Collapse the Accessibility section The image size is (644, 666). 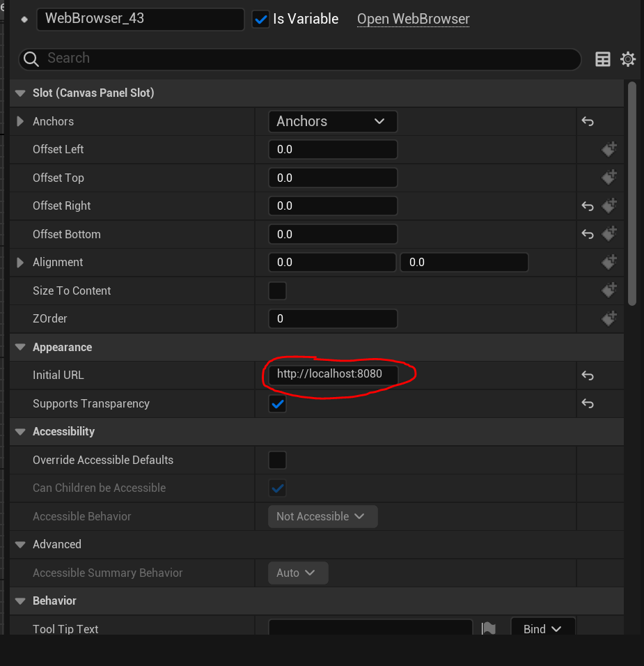(20, 431)
